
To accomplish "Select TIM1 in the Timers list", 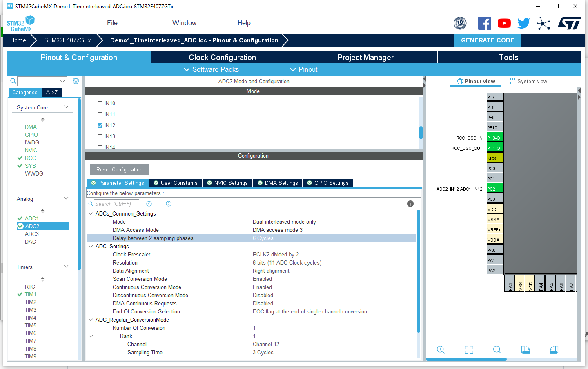I will click(x=30, y=294).
